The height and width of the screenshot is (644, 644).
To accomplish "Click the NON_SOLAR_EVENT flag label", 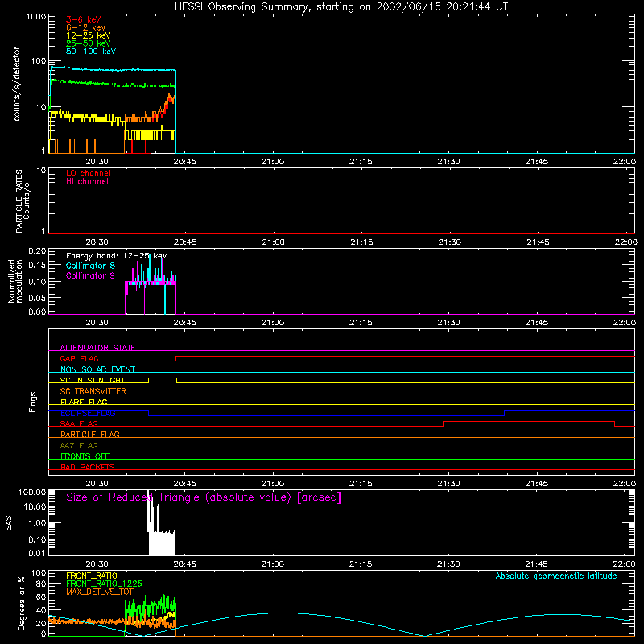I will (x=97, y=369).
